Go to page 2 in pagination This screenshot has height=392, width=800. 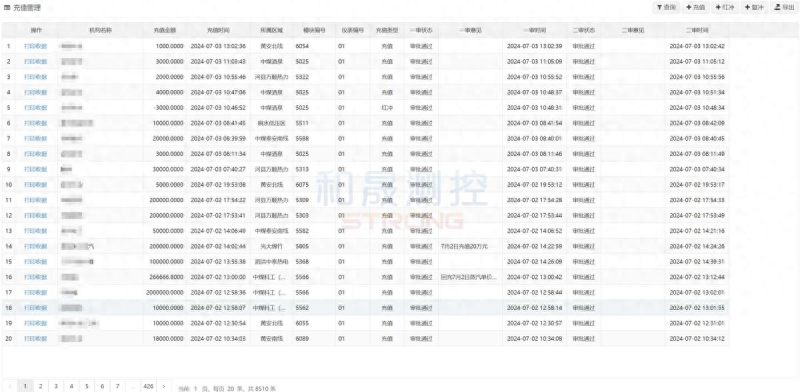tap(40, 386)
